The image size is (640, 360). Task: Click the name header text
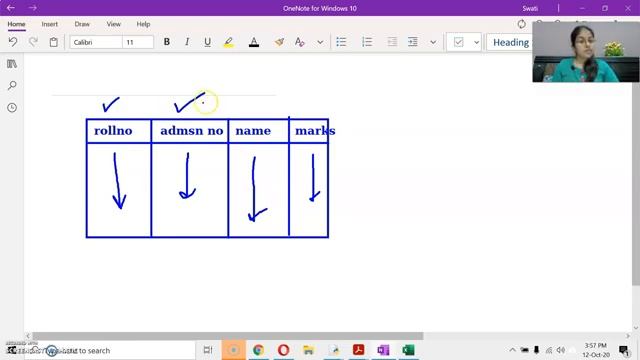pos(253,131)
